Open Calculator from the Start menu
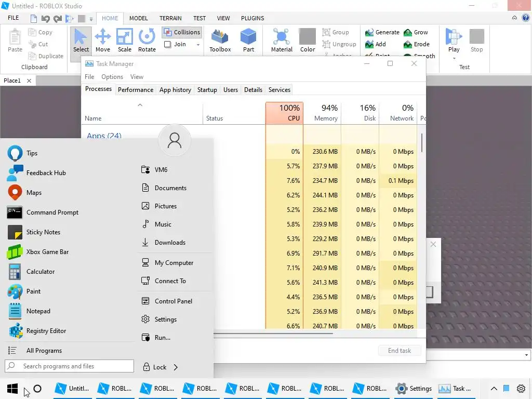 pyautogui.click(x=31, y=271)
